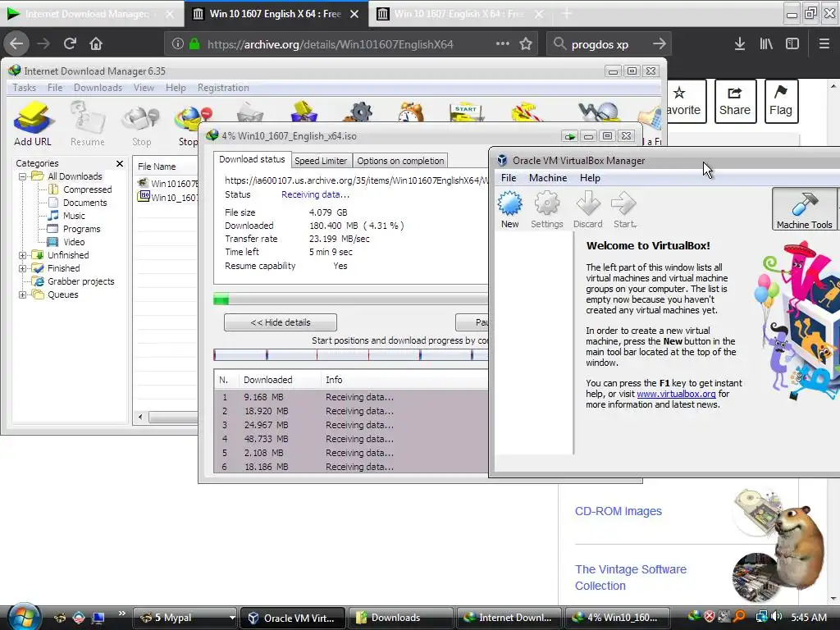840x630 pixels.
Task: Click in browser URL address field
Action: click(x=330, y=44)
